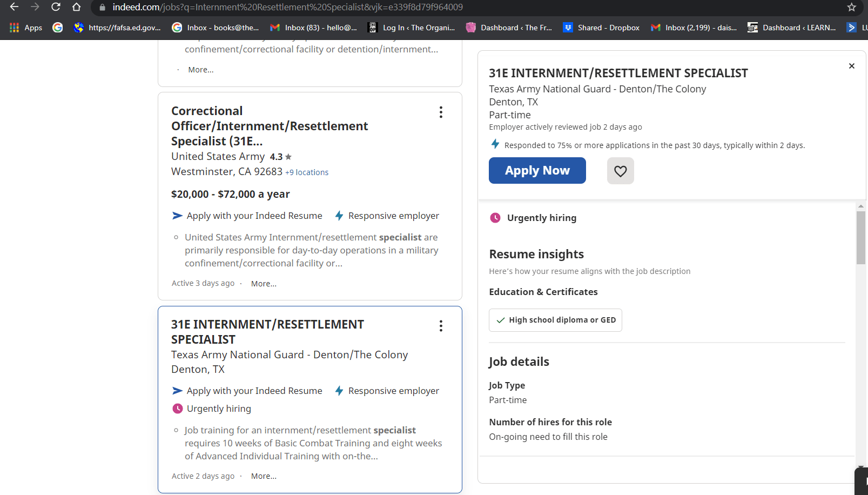Expand More on the top job card
Screen dimensions: 868x495
tap(200, 70)
